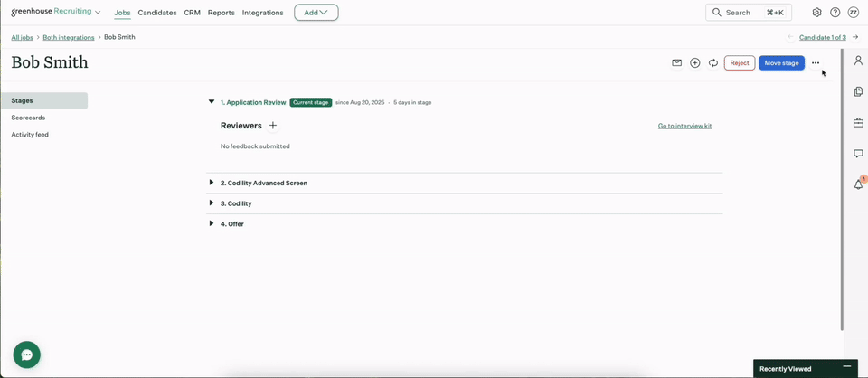Open the green chat support bubble
Image resolution: width=868 pixels, height=378 pixels.
click(x=27, y=354)
